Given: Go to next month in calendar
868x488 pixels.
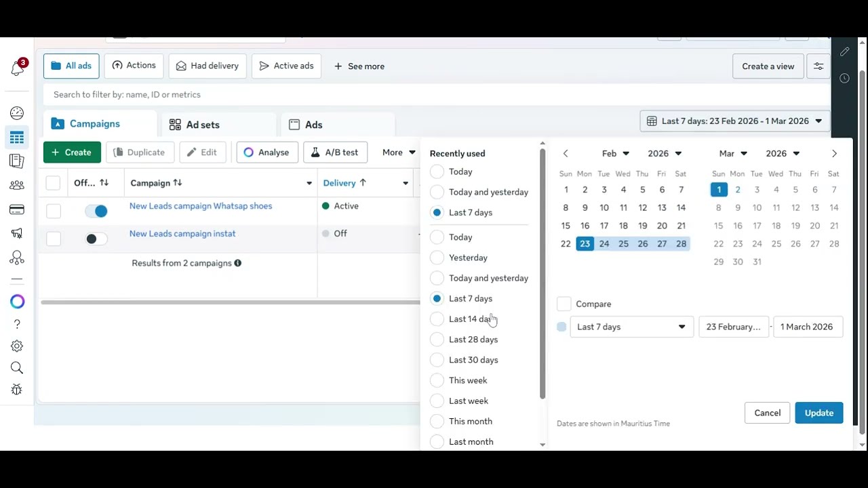Looking at the screenshot, I should pos(834,154).
